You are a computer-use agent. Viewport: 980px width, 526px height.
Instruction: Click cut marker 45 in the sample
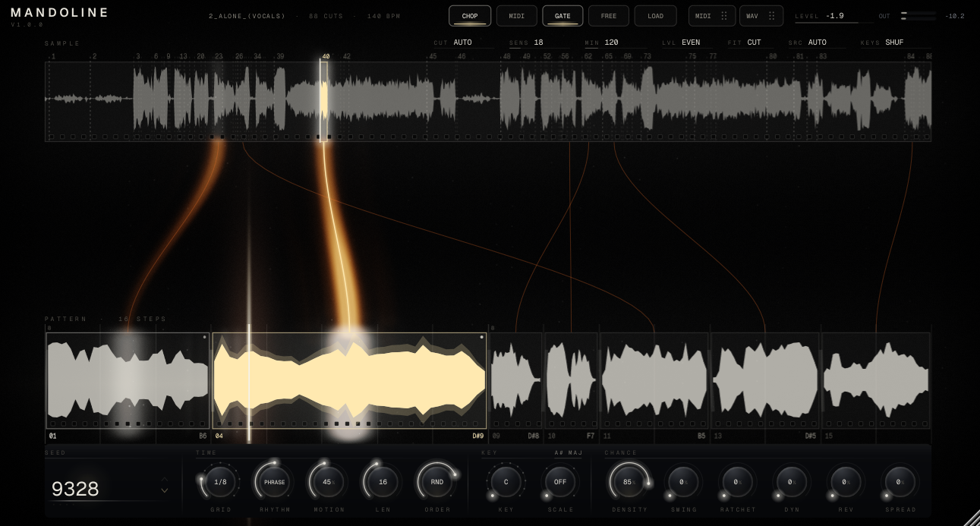click(433, 57)
